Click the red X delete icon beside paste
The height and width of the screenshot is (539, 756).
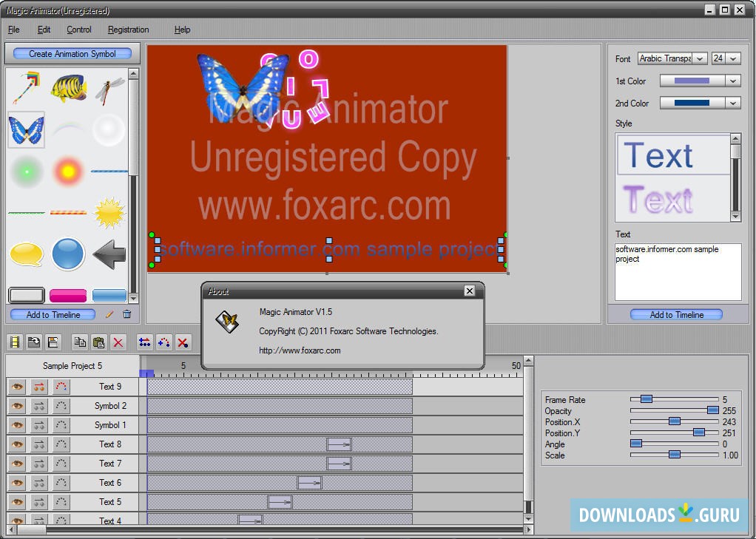(118, 342)
